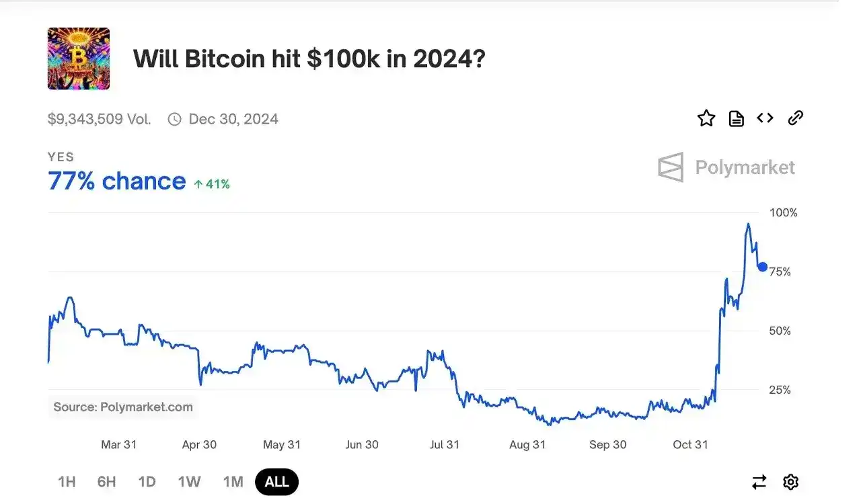Click the market title heading
The width and height of the screenshot is (861, 504).
pyautogui.click(x=309, y=59)
